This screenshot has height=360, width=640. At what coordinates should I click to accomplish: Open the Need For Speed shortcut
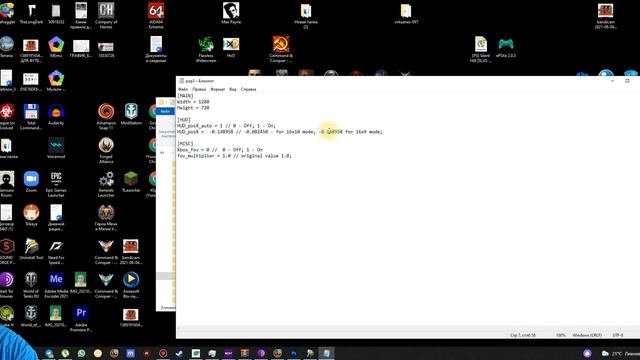tap(56, 251)
